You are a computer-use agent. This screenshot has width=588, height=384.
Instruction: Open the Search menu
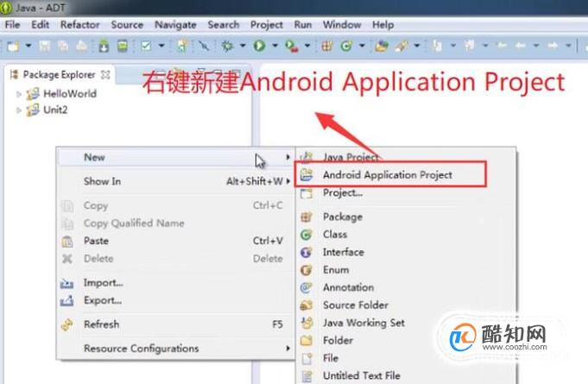pos(224,25)
